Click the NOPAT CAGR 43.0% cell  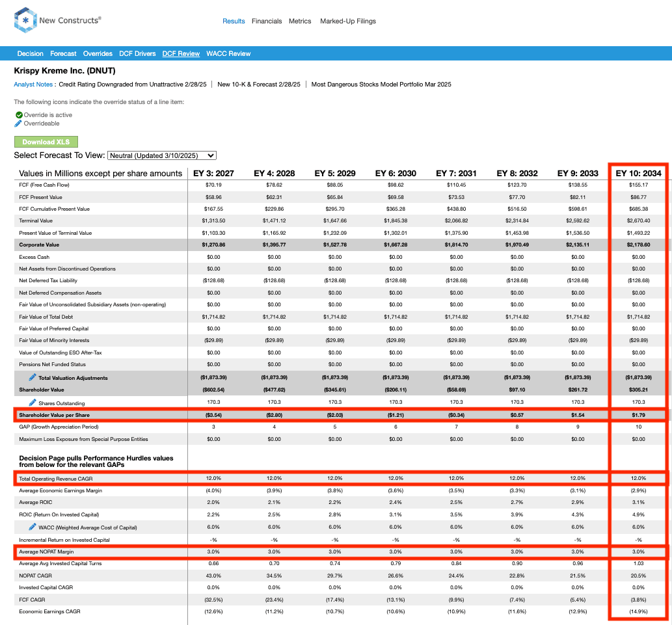tap(213, 576)
